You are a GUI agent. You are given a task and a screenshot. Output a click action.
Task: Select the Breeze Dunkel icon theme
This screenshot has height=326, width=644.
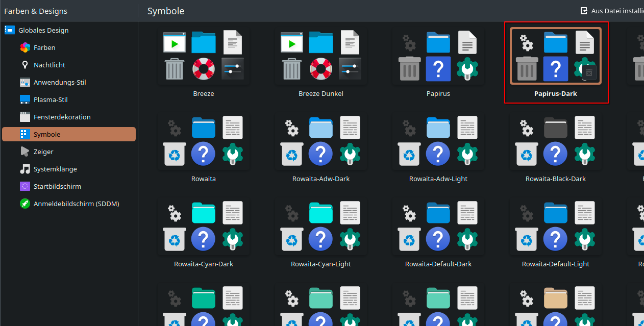tap(321, 56)
